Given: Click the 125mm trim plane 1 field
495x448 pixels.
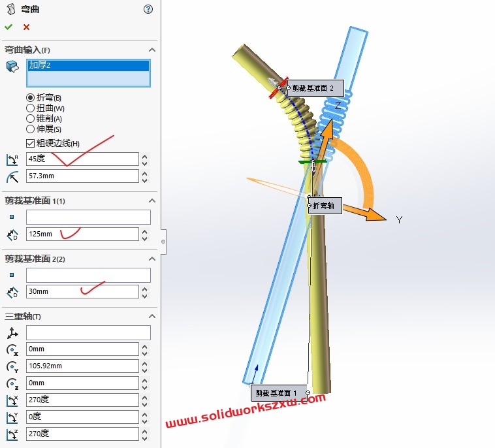Looking at the screenshot, I should coord(82,234).
